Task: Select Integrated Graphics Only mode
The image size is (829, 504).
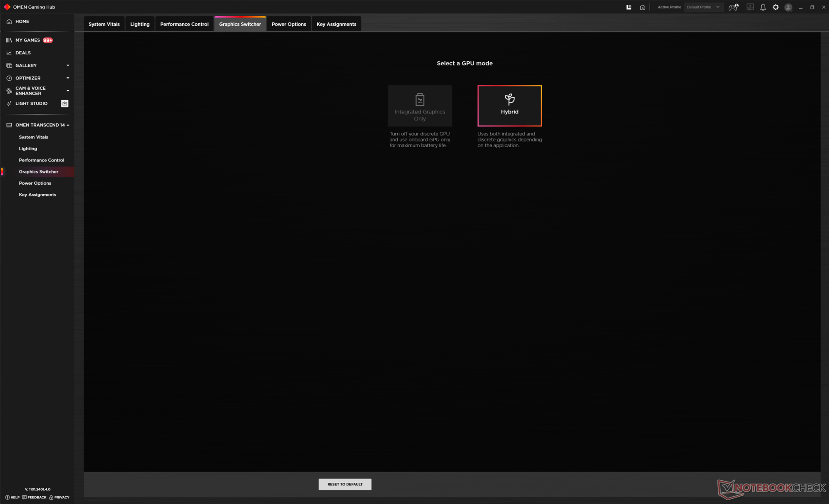Action: tap(420, 106)
